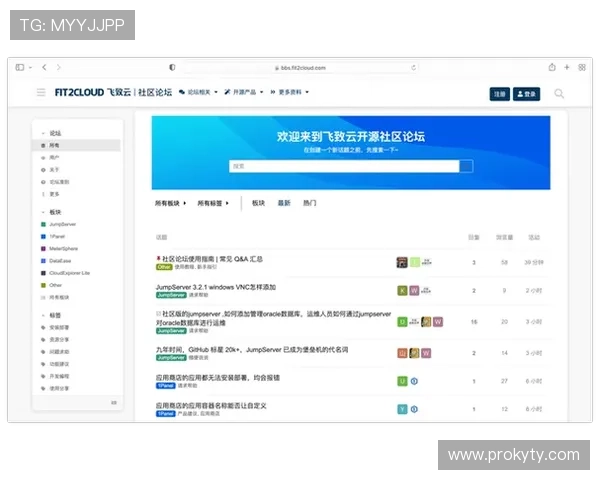Toggle the Safari sidebar icon
This screenshot has width=600, height=480.
20,67
